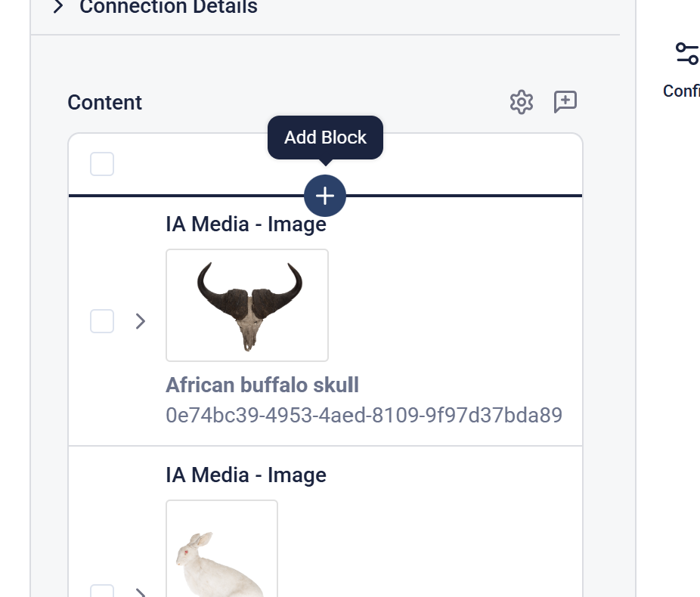This screenshot has width=700, height=597.
Task: Click the white rabbit thumbnail
Action: (x=221, y=552)
